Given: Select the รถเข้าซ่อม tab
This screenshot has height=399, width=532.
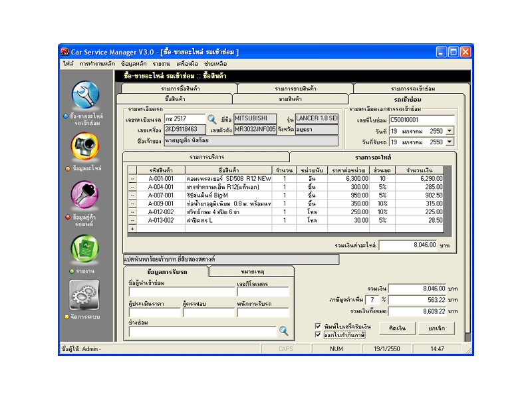Looking at the screenshot, I should [407, 99].
